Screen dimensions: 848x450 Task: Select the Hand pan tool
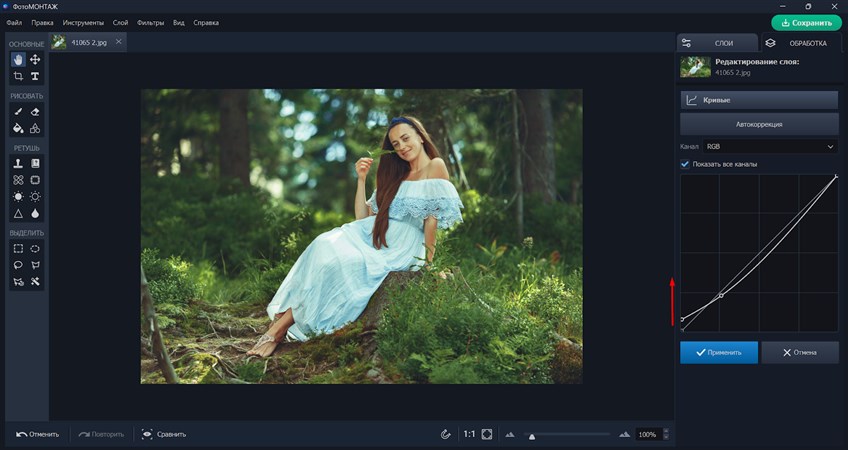[x=18, y=60]
